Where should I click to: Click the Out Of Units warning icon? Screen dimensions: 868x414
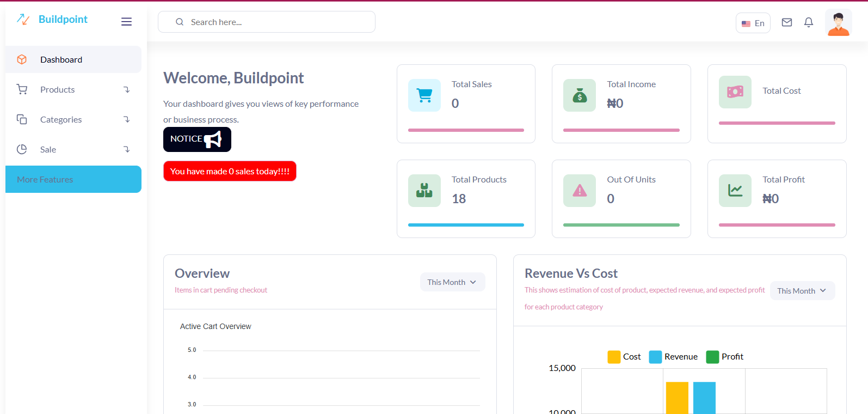580,191
